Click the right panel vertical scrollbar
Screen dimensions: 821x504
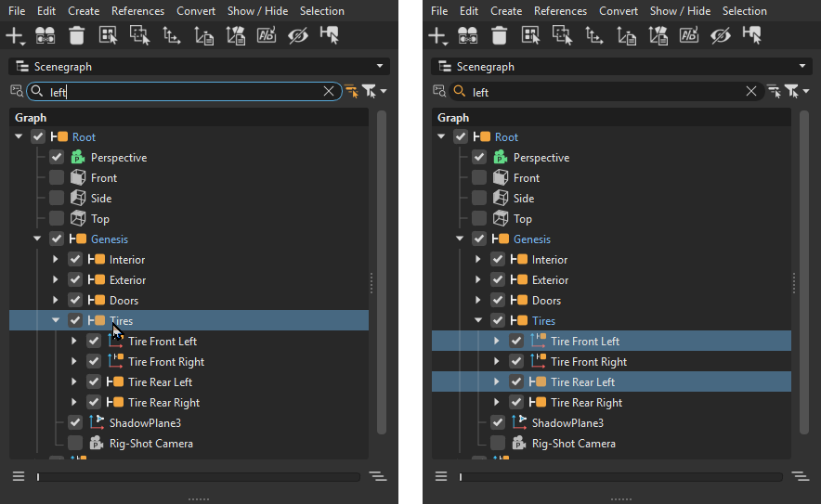[804, 272]
